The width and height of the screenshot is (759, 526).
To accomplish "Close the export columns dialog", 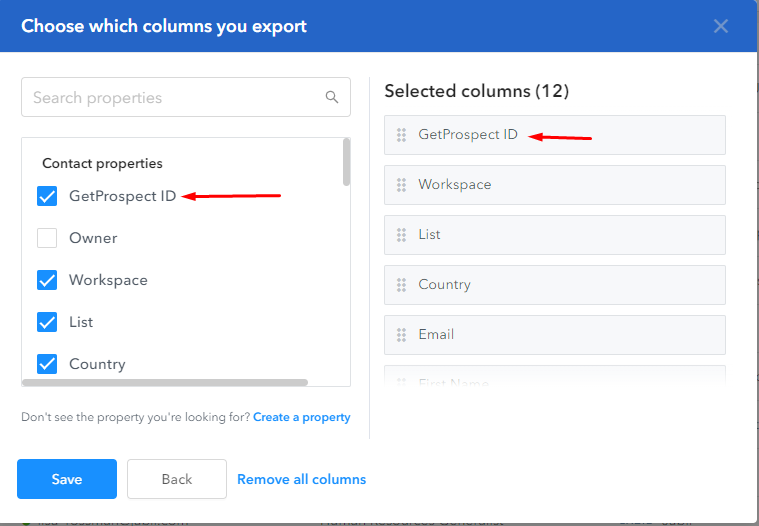I will click(720, 26).
